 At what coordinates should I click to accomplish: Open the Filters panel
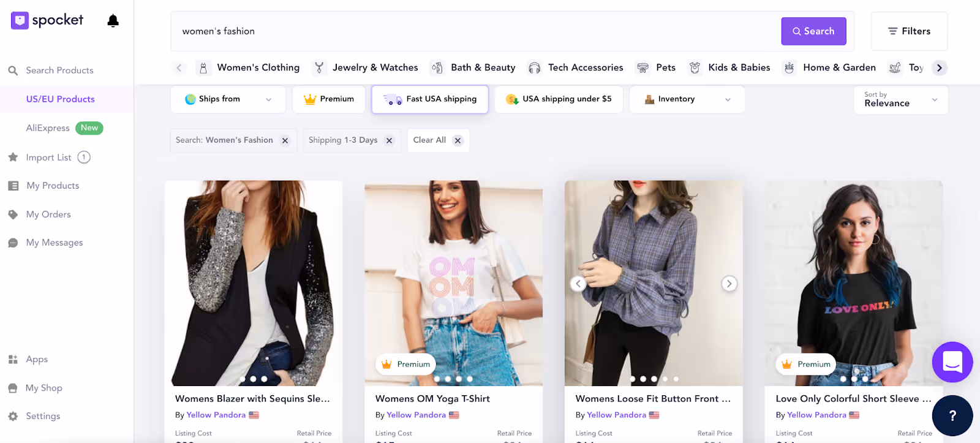pyautogui.click(x=909, y=31)
